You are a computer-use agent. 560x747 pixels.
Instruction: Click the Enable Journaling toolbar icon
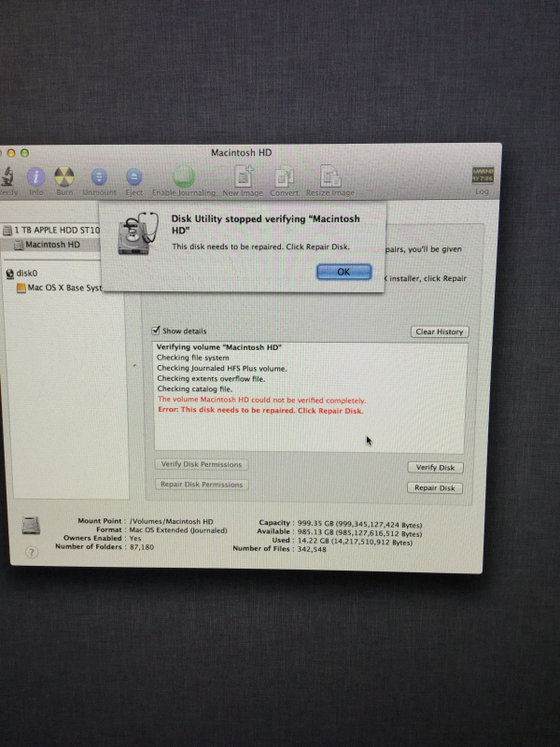(x=184, y=176)
